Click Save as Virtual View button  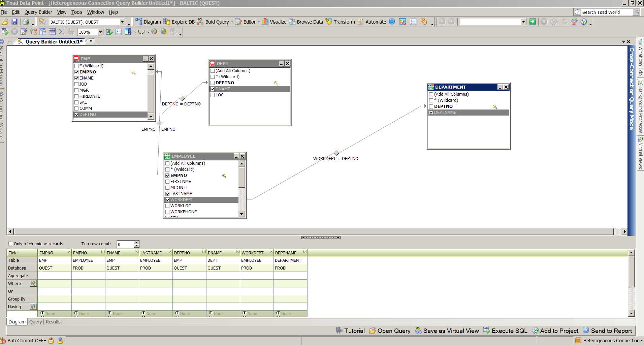[x=447, y=331]
